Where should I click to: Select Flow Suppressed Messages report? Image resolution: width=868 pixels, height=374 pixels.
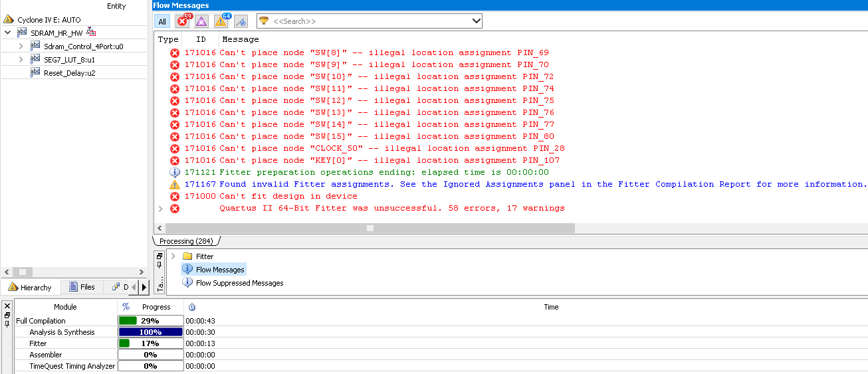[x=239, y=283]
